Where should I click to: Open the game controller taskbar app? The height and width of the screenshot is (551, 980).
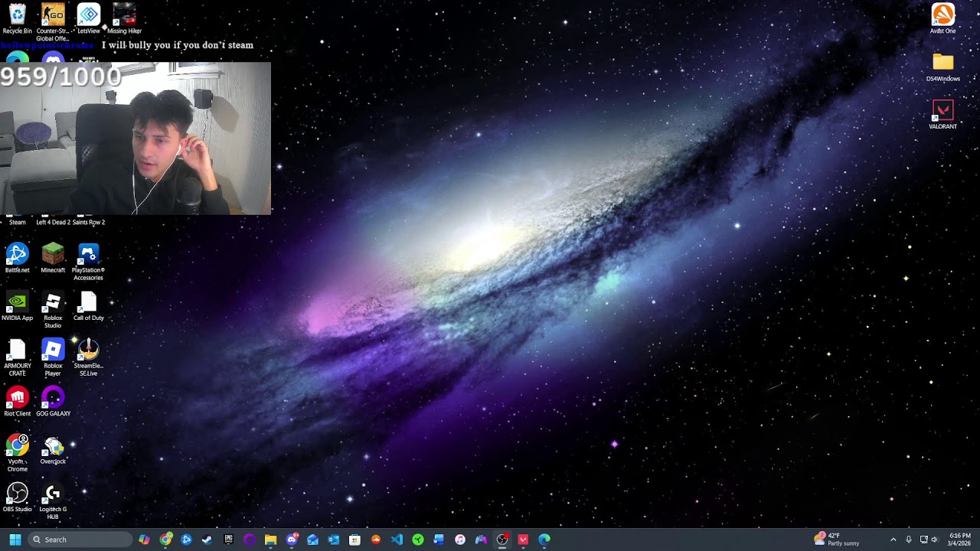481,540
